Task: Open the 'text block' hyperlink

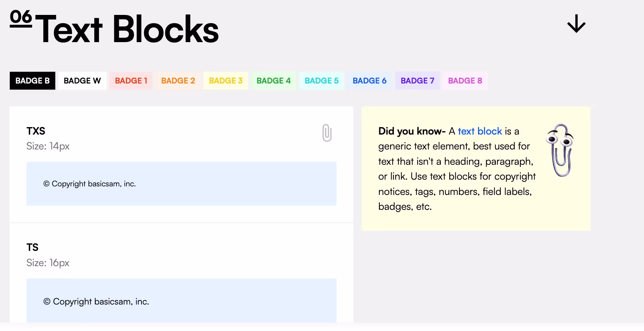Action: pyautogui.click(x=480, y=131)
